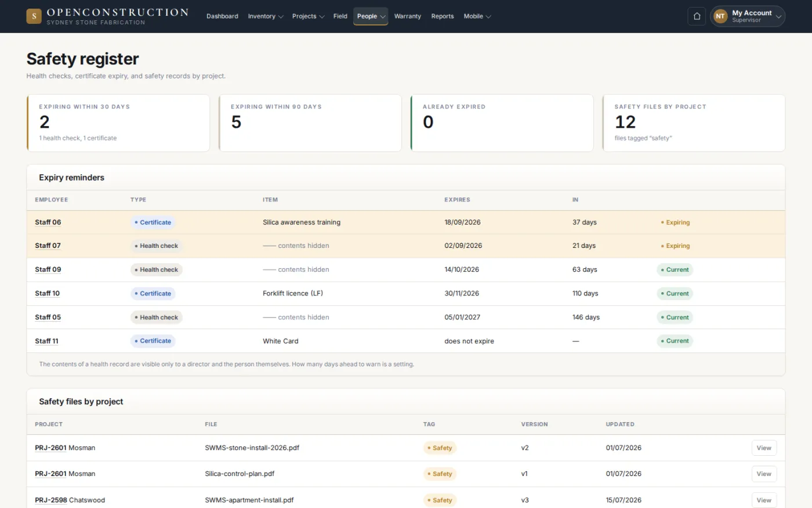Click the Health check badge for Staff 05
The height and width of the screenshot is (508, 812).
(x=157, y=317)
